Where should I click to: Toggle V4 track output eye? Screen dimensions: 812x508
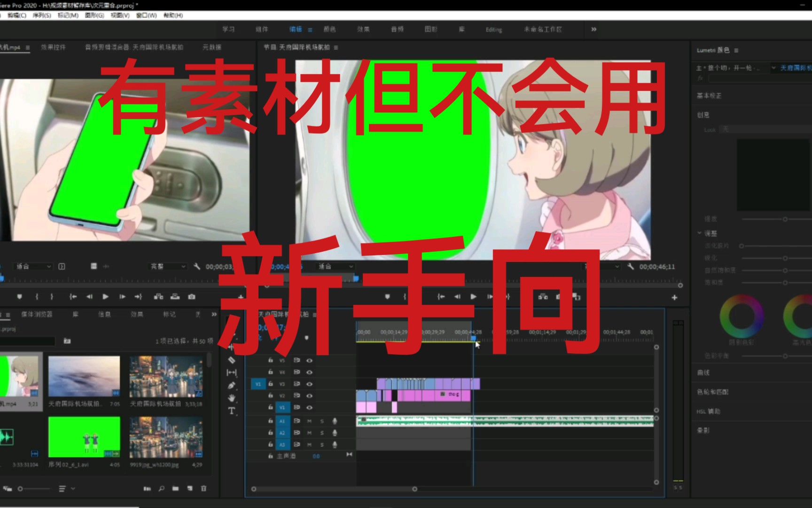pyautogui.click(x=309, y=372)
